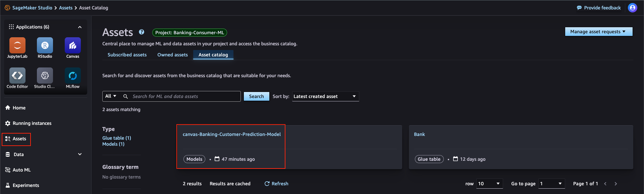Viewport: 644px width, 194px height.
Task: Click the Glue table tag on Bank card
Action: pyautogui.click(x=429, y=159)
